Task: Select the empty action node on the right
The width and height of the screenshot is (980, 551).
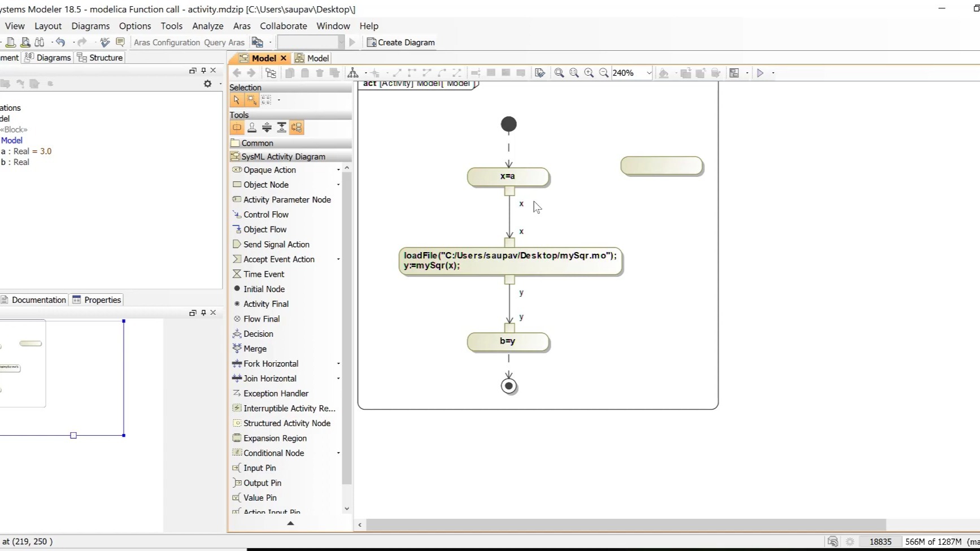Action: (661, 166)
